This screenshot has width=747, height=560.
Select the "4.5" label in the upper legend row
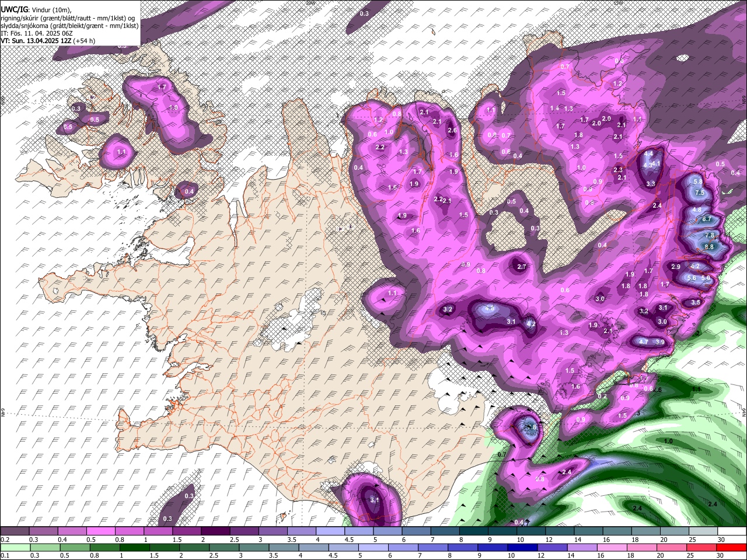(x=350, y=540)
